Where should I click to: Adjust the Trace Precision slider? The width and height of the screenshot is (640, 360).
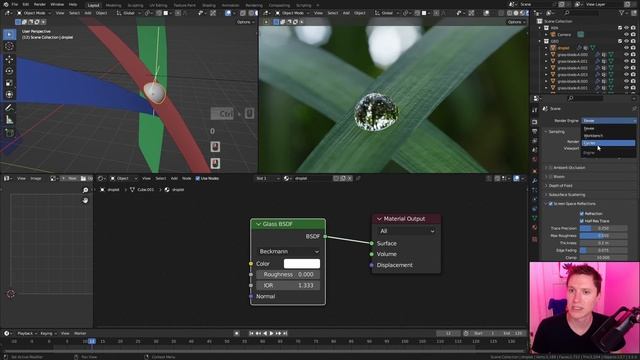[x=603, y=229]
